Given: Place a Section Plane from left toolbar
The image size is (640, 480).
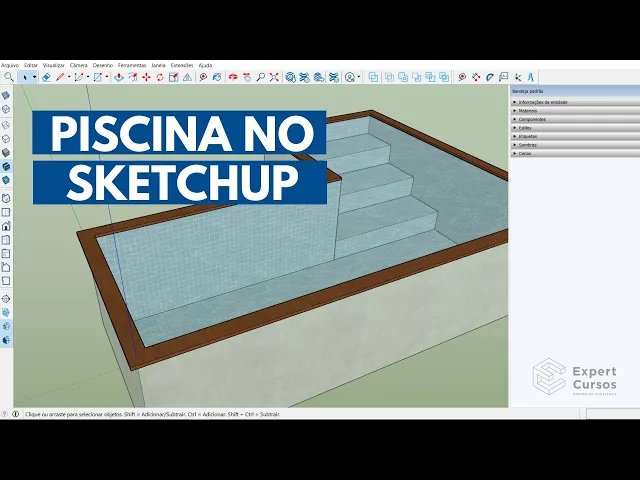Looking at the screenshot, I should pyautogui.click(x=6, y=299).
